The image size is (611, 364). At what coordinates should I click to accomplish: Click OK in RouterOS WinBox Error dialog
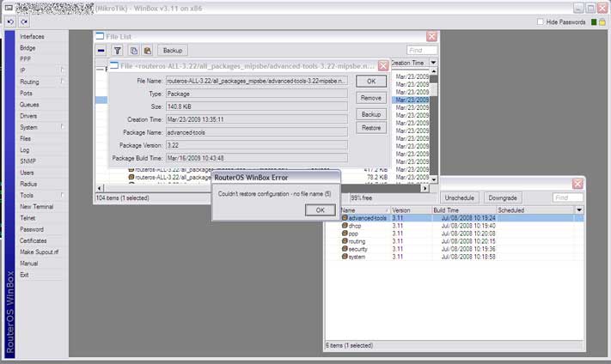[x=320, y=210]
